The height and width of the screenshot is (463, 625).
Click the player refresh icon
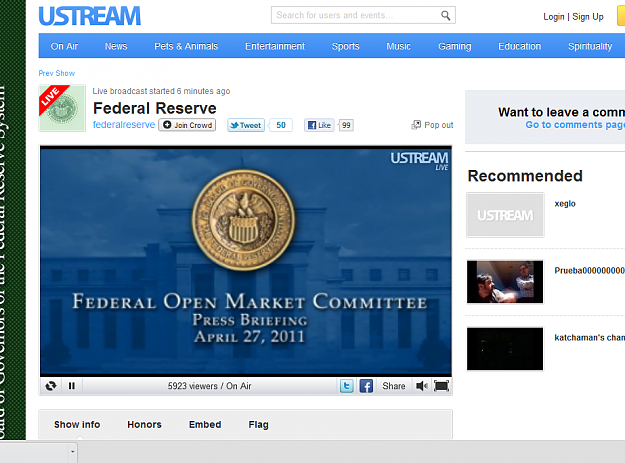click(x=51, y=386)
